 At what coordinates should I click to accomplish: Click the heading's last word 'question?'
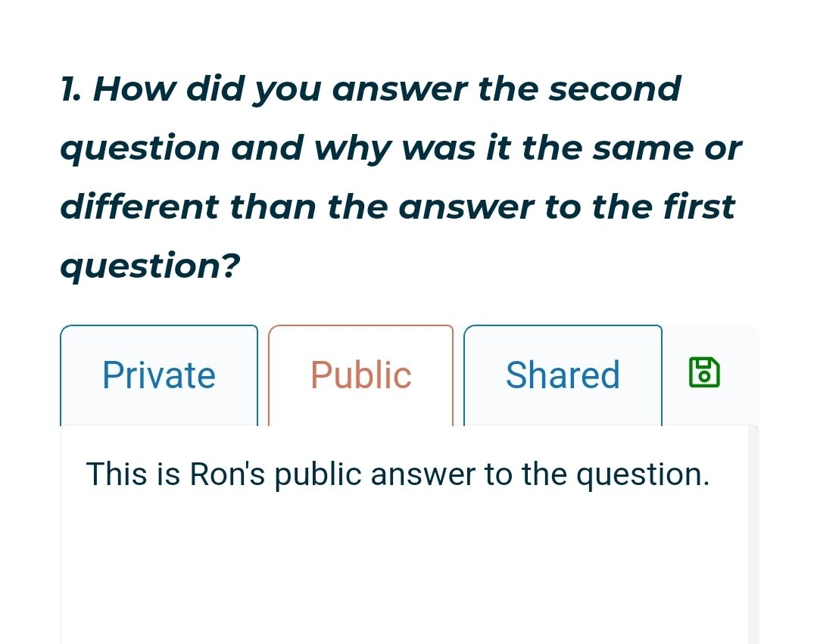click(x=151, y=266)
